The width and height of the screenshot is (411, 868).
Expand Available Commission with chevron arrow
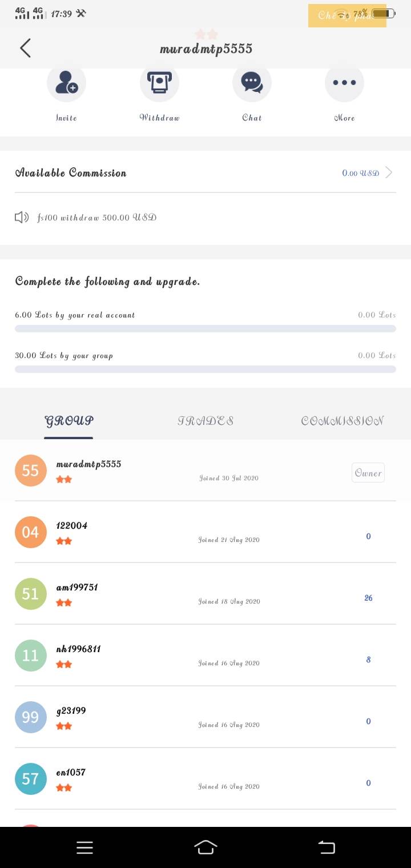tap(389, 172)
